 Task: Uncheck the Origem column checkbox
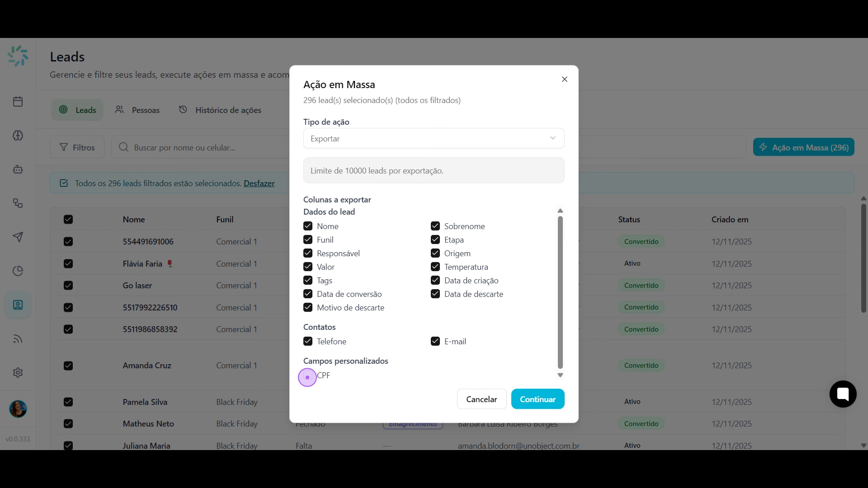click(435, 253)
